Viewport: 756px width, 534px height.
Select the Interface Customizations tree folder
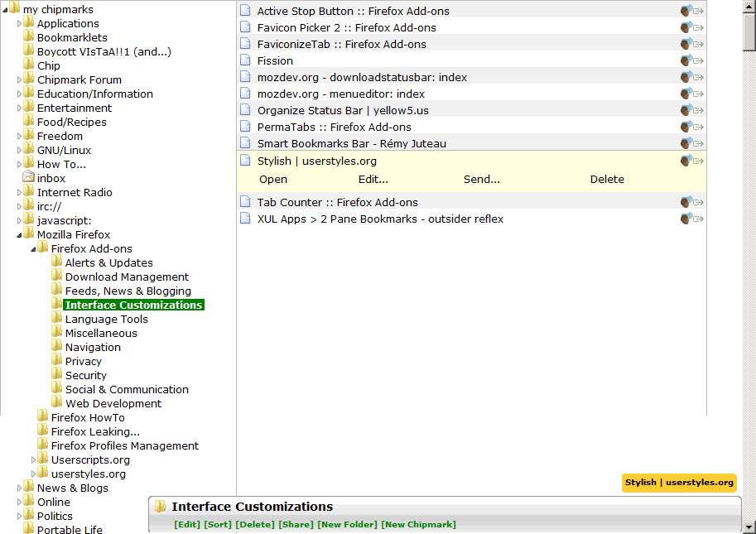tap(133, 305)
